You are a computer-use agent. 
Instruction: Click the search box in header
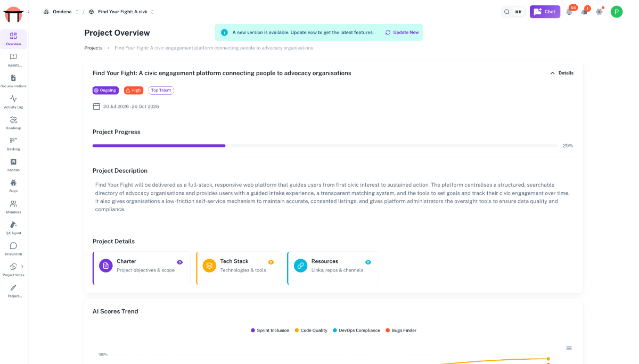513,12
